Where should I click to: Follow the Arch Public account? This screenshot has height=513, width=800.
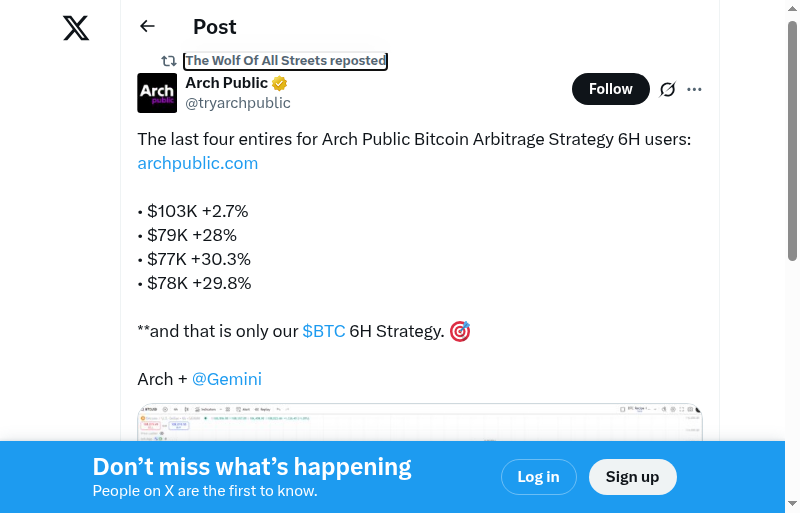pos(610,89)
